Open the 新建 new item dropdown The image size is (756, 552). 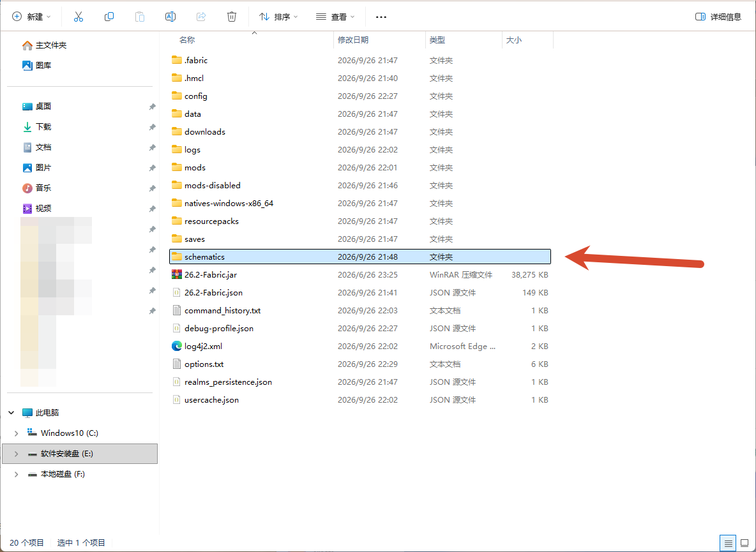(31, 17)
